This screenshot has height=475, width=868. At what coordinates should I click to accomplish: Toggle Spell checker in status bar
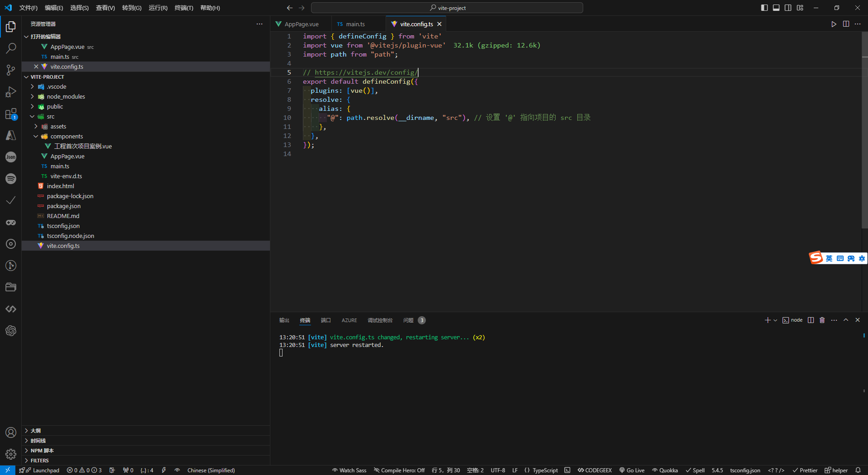(x=695, y=470)
